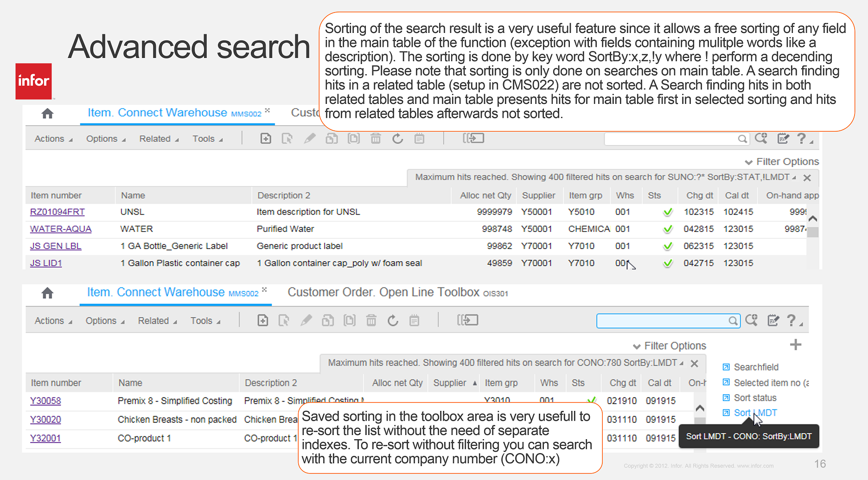Open advanced search icon next to highlighted search box
Image resolution: width=868 pixels, height=480 pixels.
tap(751, 320)
